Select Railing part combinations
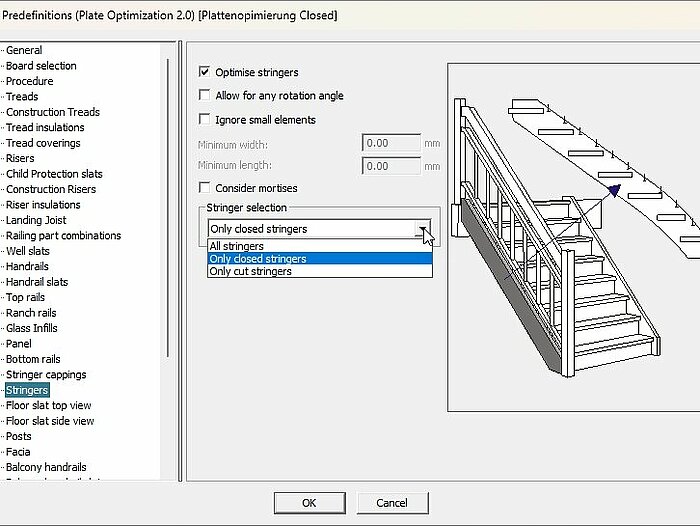This screenshot has height=526, width=700. 63,235
